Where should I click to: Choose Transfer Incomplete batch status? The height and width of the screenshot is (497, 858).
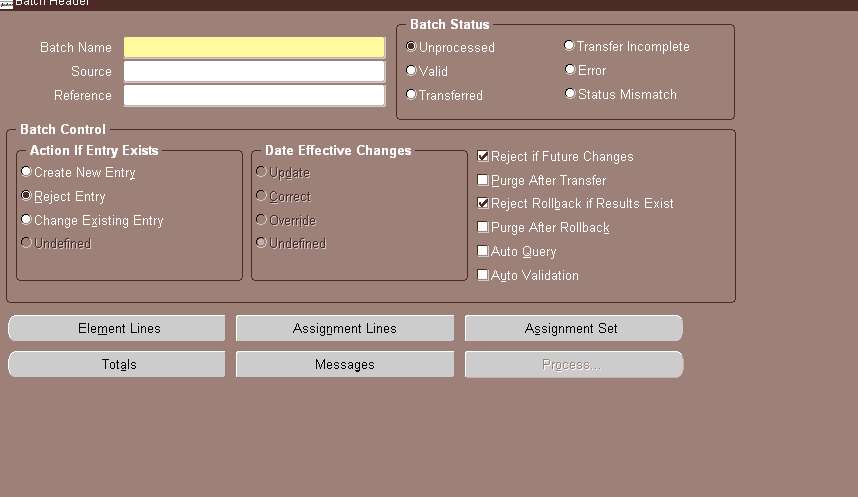[x=570, y=46]
